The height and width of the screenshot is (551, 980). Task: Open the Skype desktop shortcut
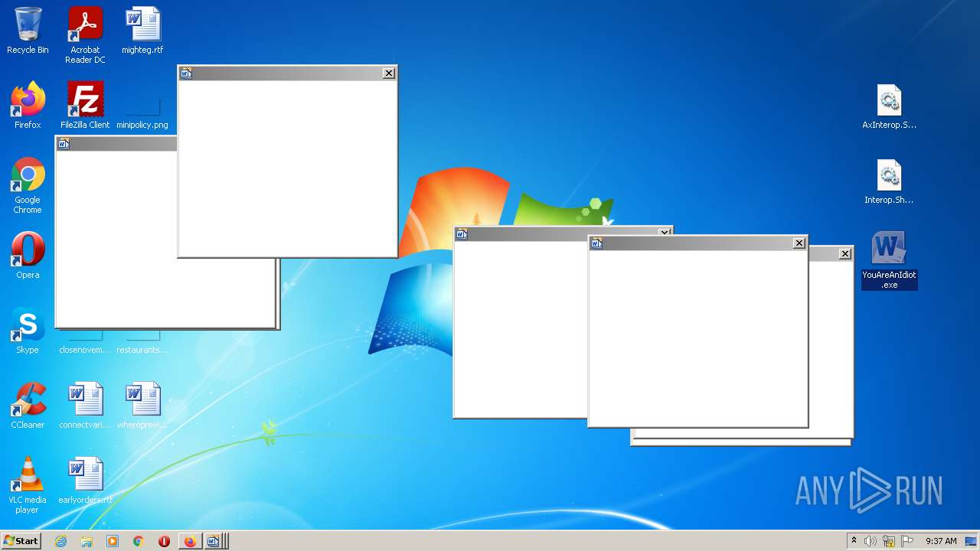[x=28, y=331]
